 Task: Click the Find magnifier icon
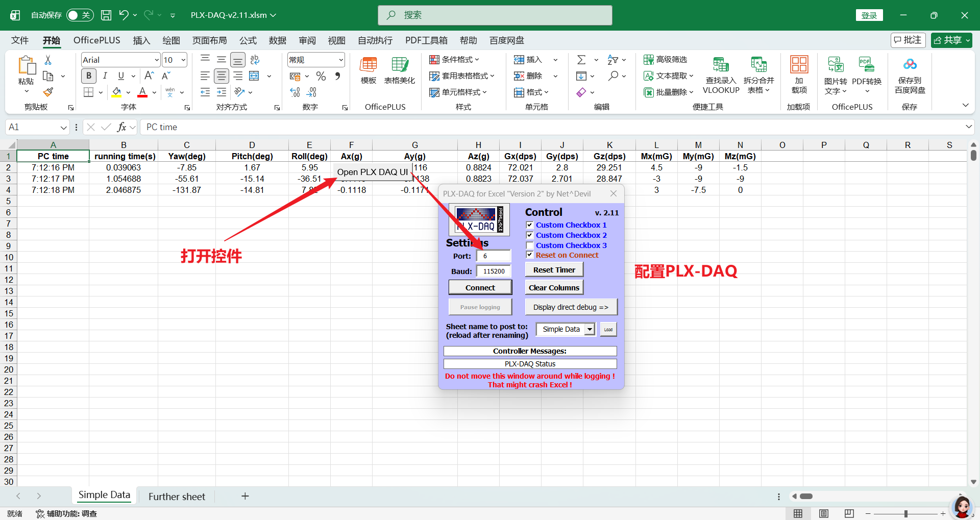coord(613,76)
